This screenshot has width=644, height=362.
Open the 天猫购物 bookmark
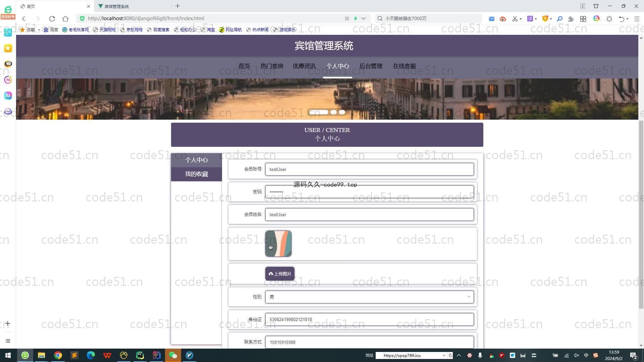coord(104,29)
